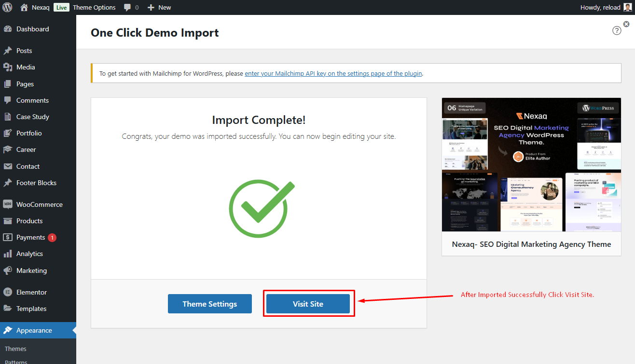Click the Theme Settings button

point(210,304)
